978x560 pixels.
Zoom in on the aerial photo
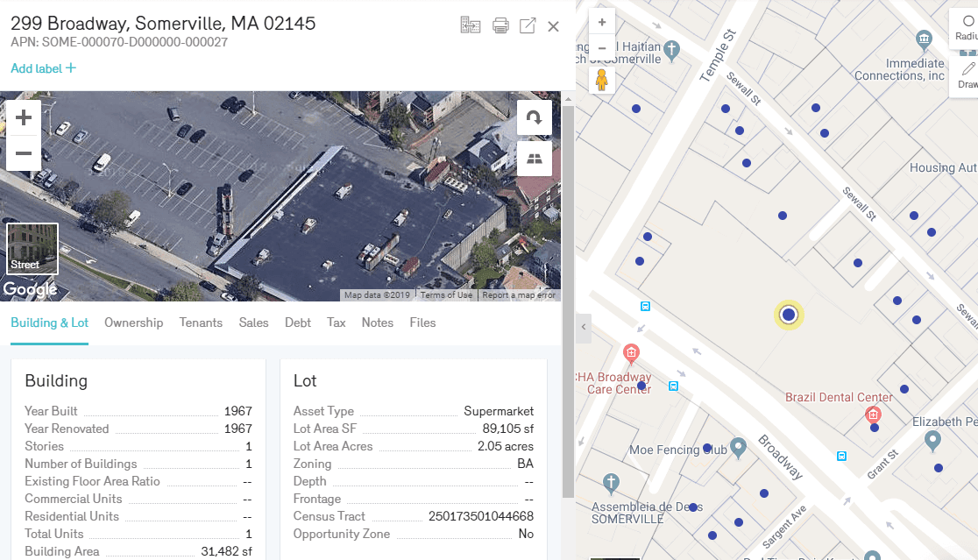[x=24, y=117]
